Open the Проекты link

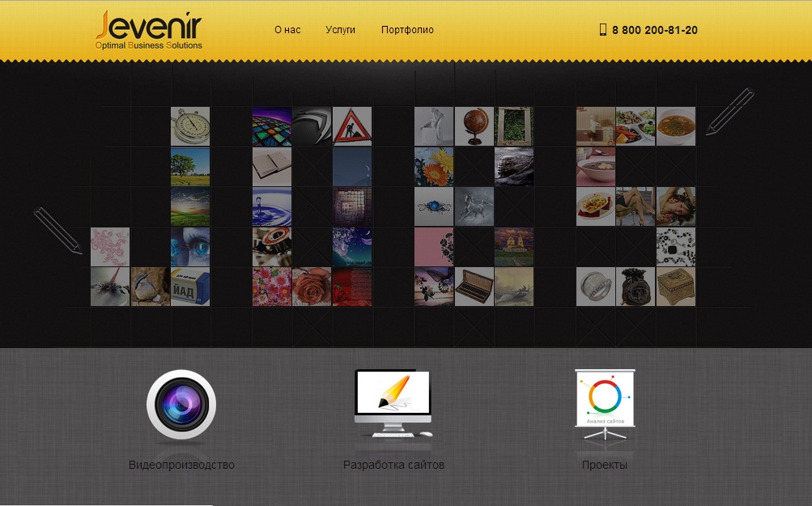tap(604, 465)
